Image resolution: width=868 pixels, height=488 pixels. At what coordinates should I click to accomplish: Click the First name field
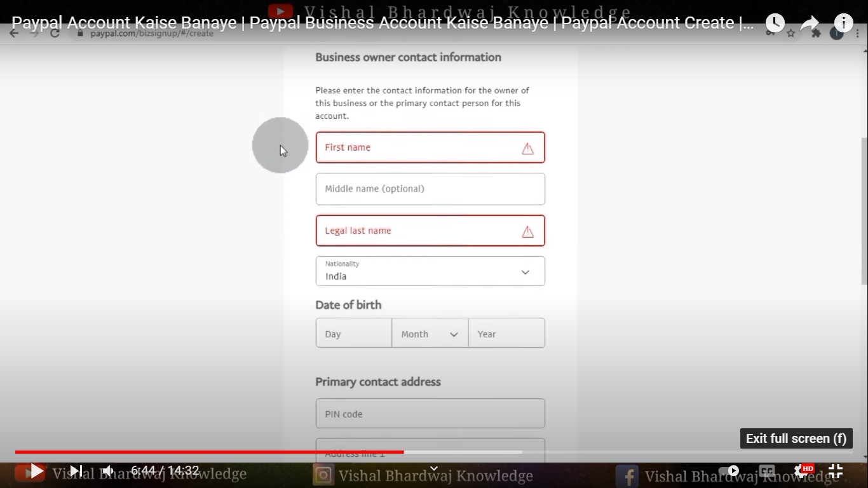(430, 147)
